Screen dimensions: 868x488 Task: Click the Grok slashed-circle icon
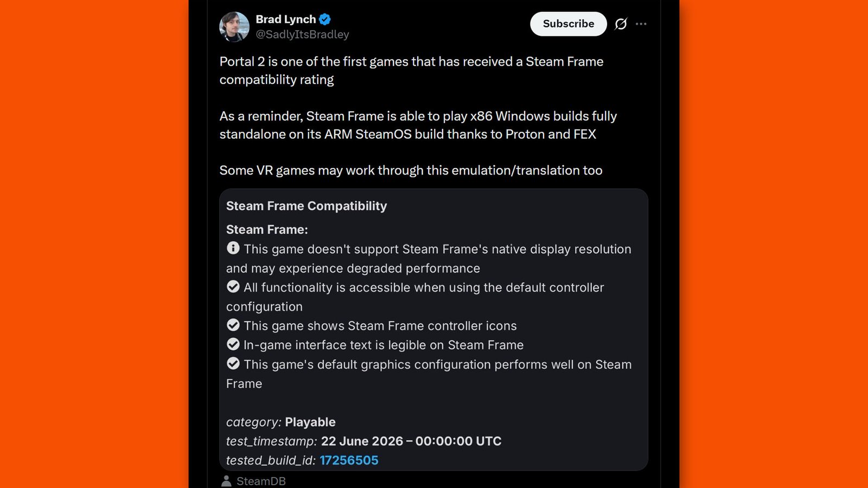tap(621, 24)
